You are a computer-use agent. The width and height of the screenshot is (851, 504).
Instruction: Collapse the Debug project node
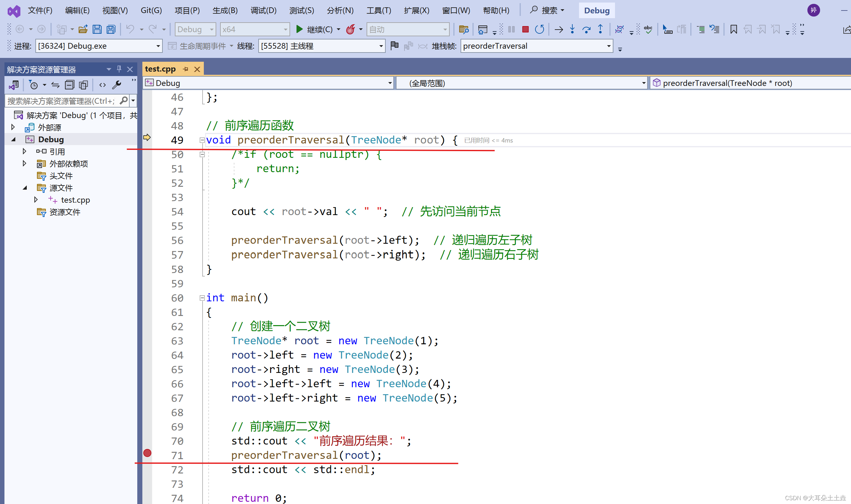[x=14, y=139]
